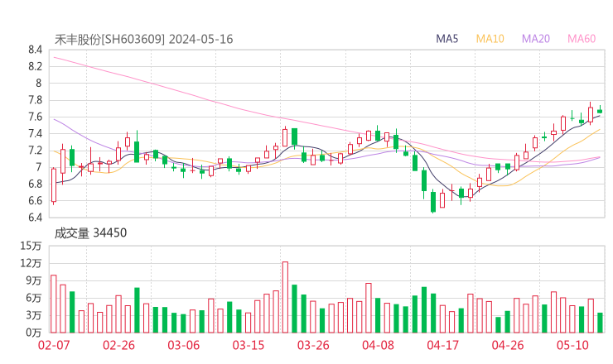Click the last green volume bar on the right
This screenshot has height=364, width=613.
tap(600, 323)
